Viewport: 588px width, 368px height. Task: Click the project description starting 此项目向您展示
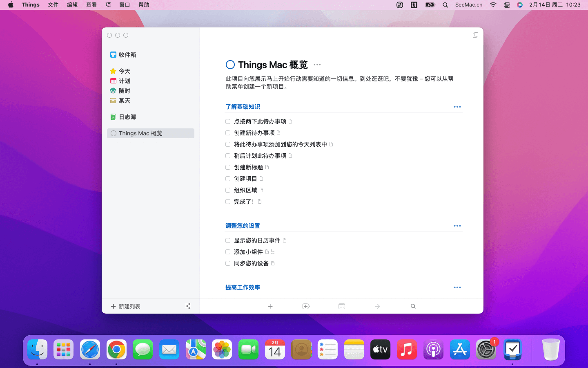click(x=340, y=83)
